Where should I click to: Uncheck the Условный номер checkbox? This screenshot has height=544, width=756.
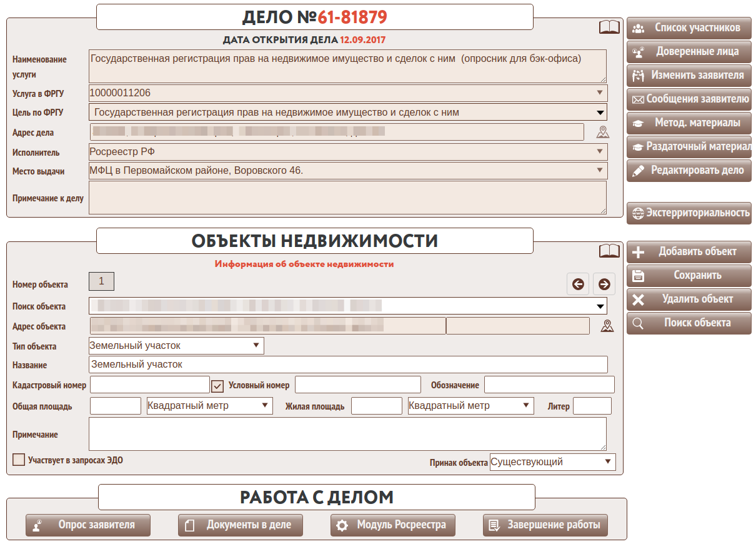(x=218, y=386)
